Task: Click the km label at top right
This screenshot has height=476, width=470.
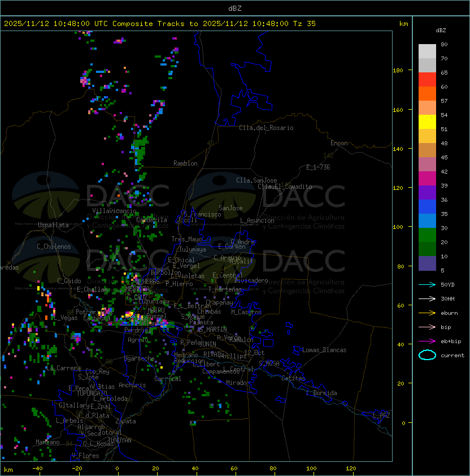Action: [x=403, y=24]
